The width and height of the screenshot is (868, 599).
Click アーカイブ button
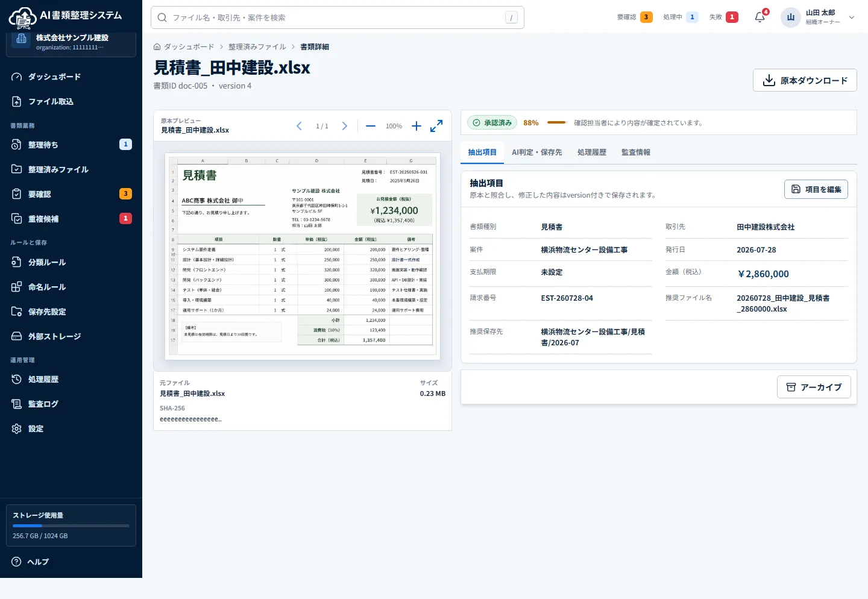pos(814,387)
